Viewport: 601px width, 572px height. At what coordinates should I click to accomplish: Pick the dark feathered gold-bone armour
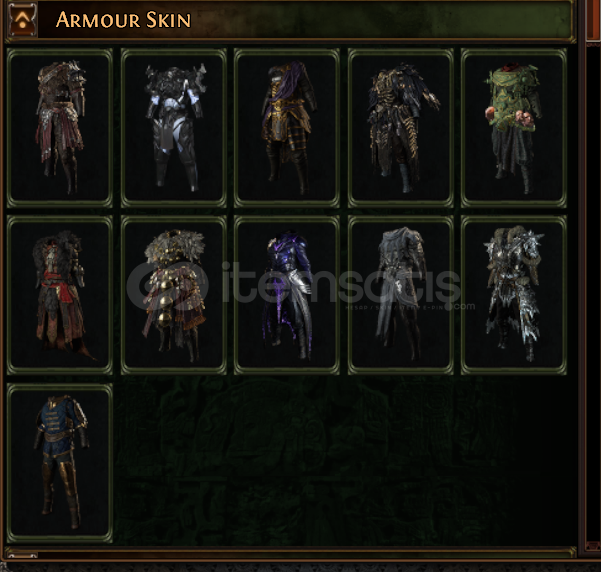pyautogui.click(x=401, y=128)
